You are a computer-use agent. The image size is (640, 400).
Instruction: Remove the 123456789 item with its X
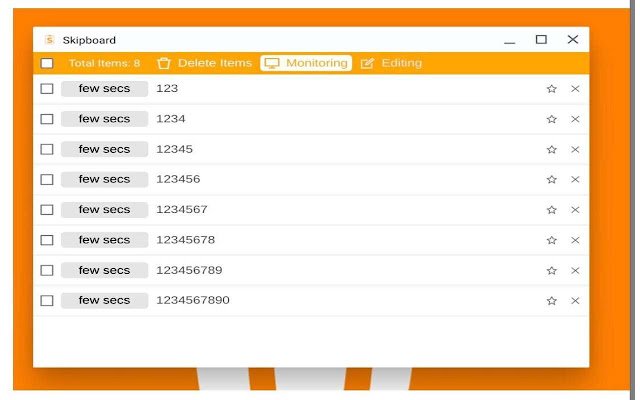tap(575, 270)
